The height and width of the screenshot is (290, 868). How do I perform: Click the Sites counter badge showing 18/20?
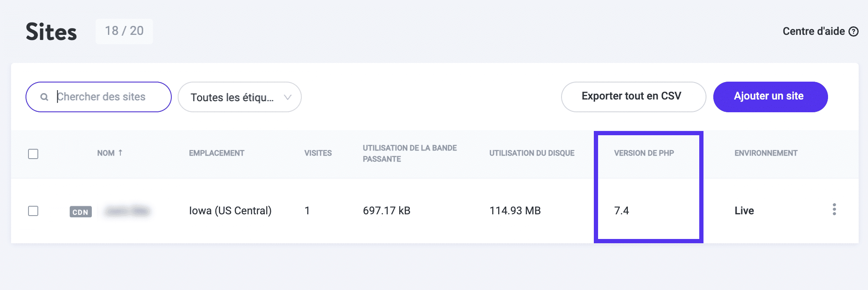pos(124,31)
